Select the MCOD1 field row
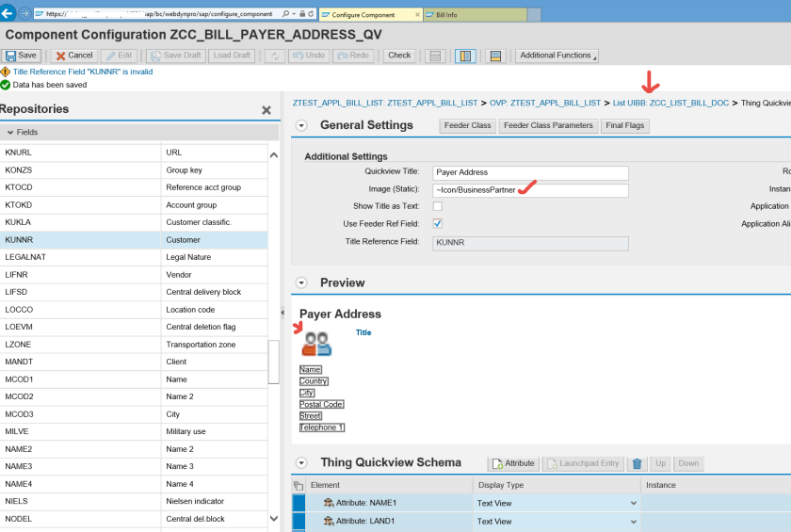This screenshot has width=791, height=532. (x=134, y=379)
